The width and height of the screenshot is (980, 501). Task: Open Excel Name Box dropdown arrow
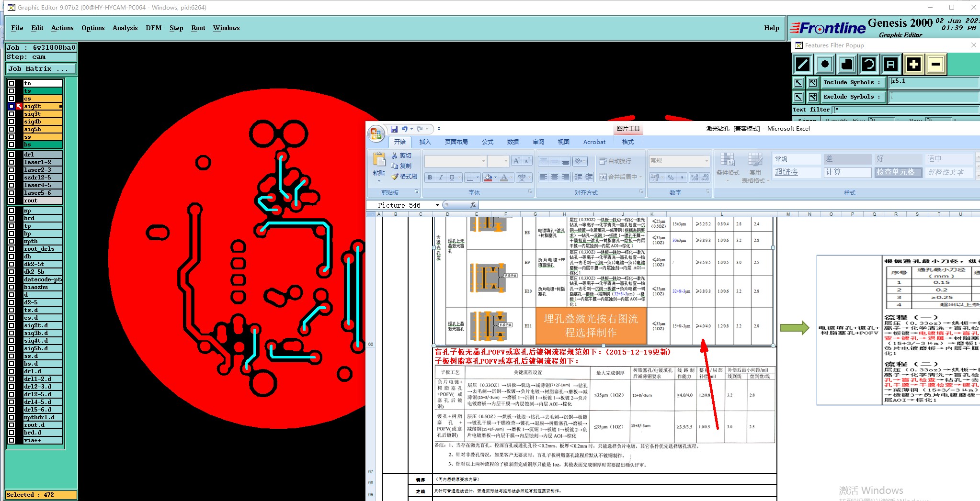(x=437, y=205)
